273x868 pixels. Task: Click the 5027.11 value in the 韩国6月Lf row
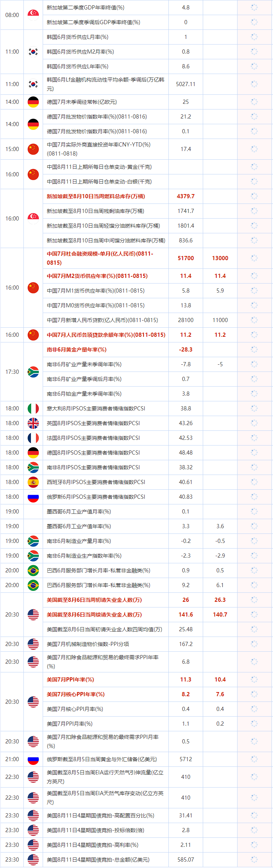pos(186,84)
